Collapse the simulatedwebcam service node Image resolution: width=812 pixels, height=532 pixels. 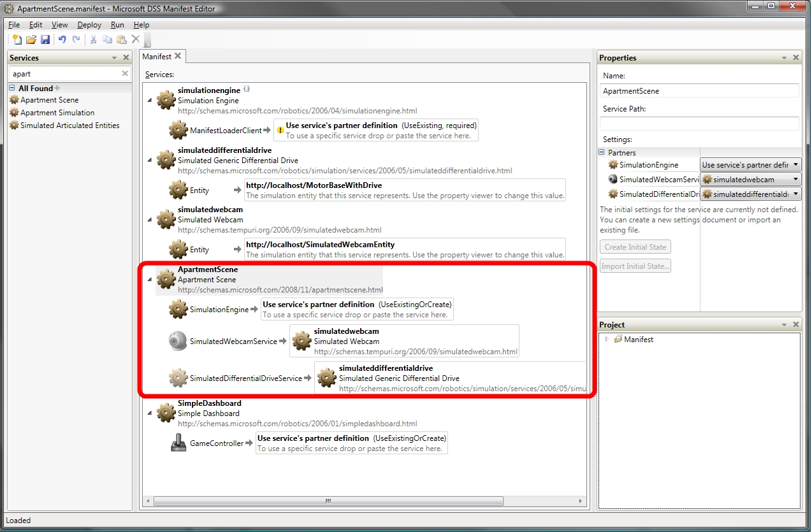point(150,220)
